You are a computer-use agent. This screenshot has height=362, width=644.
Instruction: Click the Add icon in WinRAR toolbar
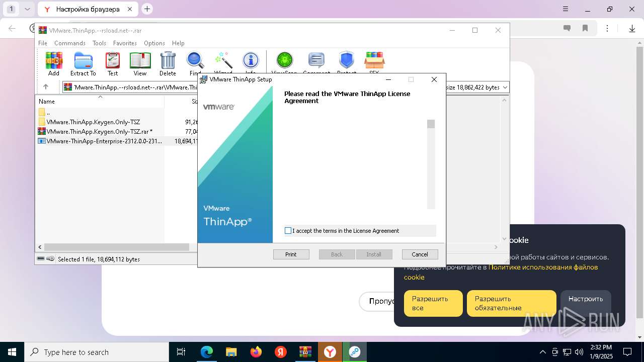(54, 63)
